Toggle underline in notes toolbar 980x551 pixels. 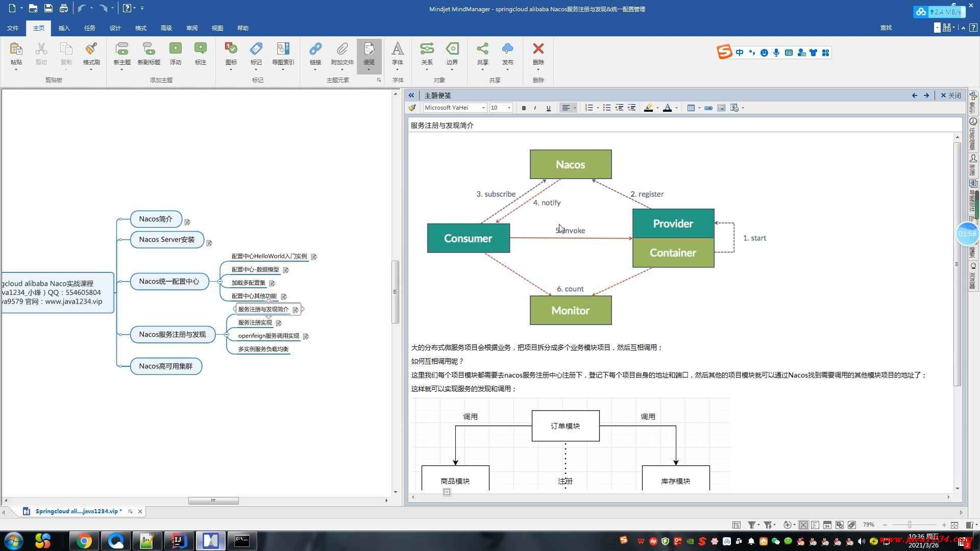548,108
